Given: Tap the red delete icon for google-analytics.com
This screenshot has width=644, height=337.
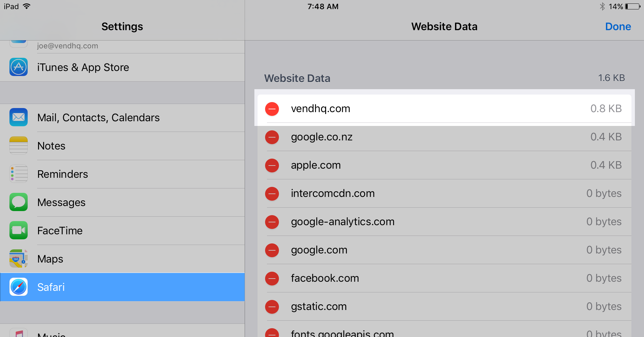Looking at the screenshot, I should (x=272, y=222).
